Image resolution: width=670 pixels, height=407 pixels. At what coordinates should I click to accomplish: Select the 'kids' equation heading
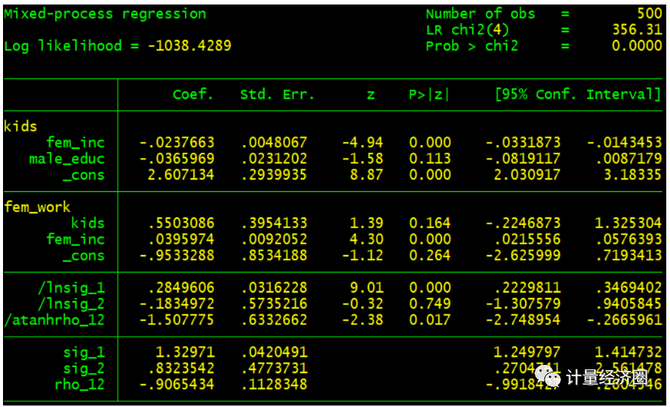21,126
